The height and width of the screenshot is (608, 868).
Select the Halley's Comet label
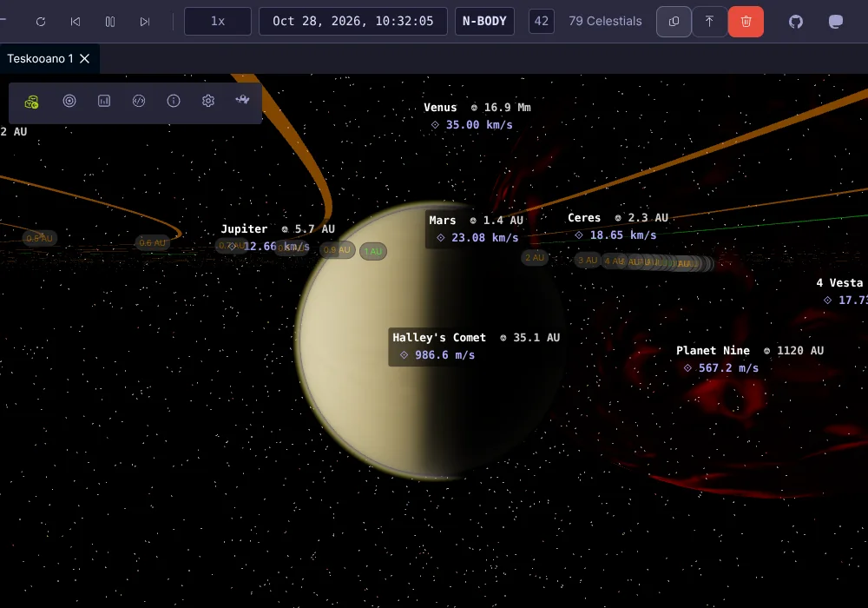(439, 337)
